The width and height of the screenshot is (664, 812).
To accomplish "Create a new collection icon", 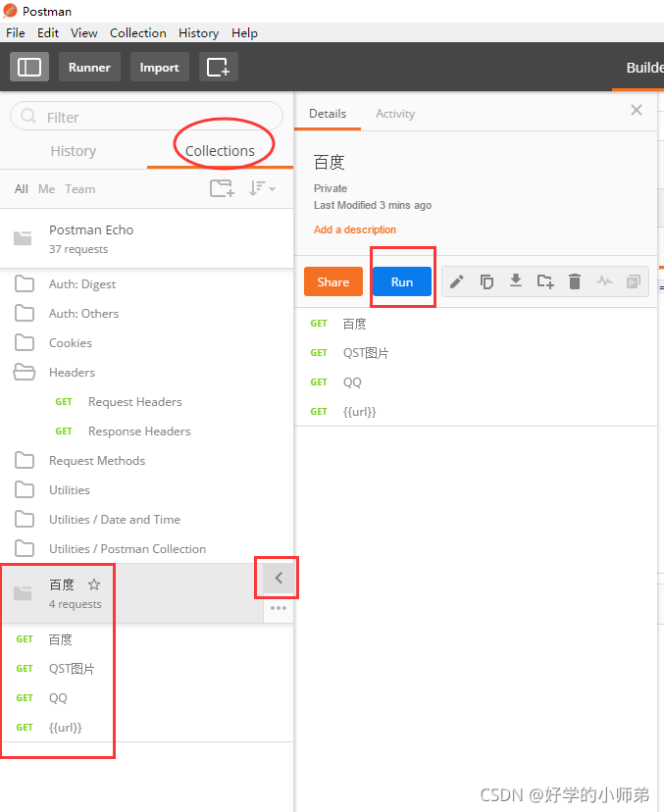I will 222,188.
